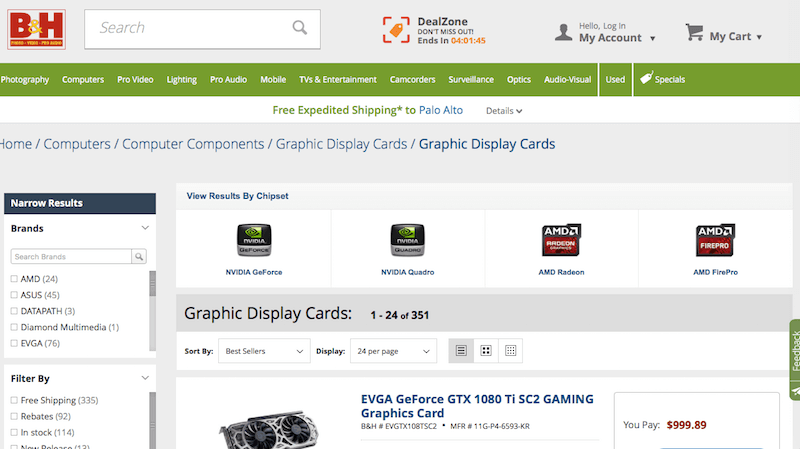800x449 pixels.
Task: Check the EVGA (76) brand checkbox
Action: click(x=14, y=343)
